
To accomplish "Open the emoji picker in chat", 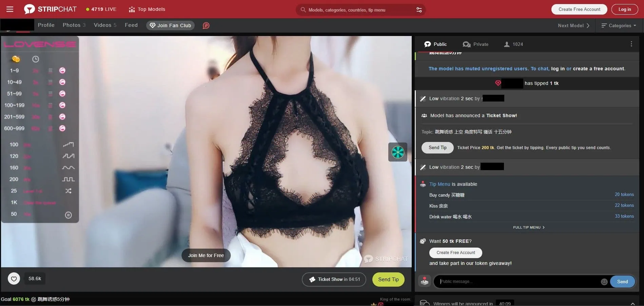I will tap(605, 281).
